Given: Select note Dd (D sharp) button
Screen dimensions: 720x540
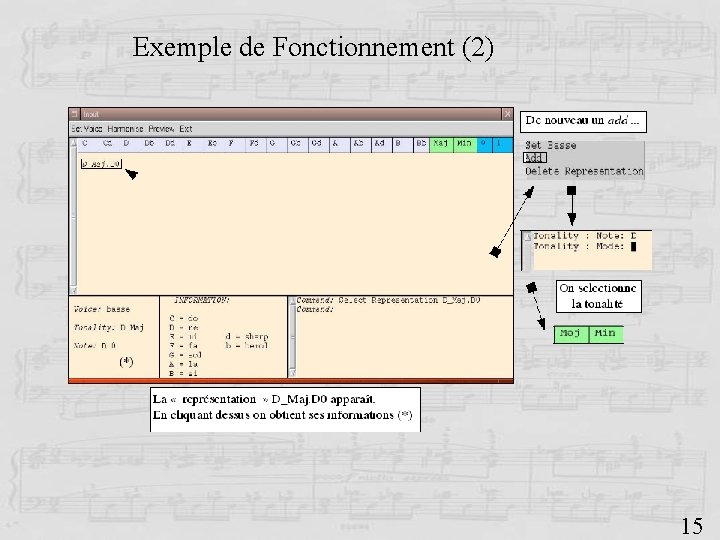Looking at the screenshot, I should (x=170, y=144).
